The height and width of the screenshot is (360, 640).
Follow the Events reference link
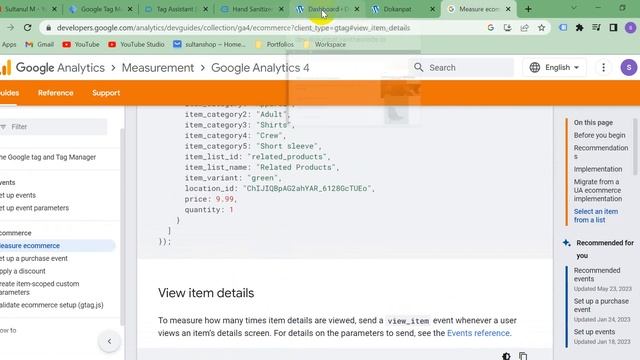click(x=478, y=333)
